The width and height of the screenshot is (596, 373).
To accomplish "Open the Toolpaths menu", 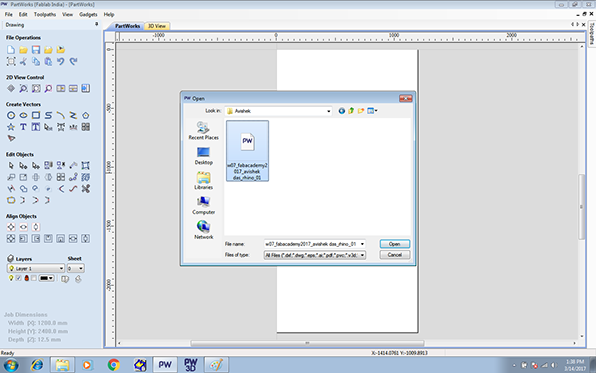I will point(45,14).
